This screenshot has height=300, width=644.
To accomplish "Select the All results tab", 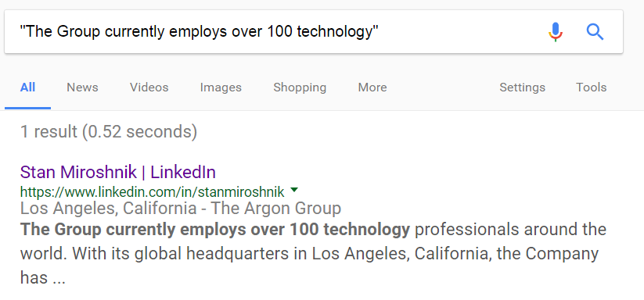I will [27, 87].
